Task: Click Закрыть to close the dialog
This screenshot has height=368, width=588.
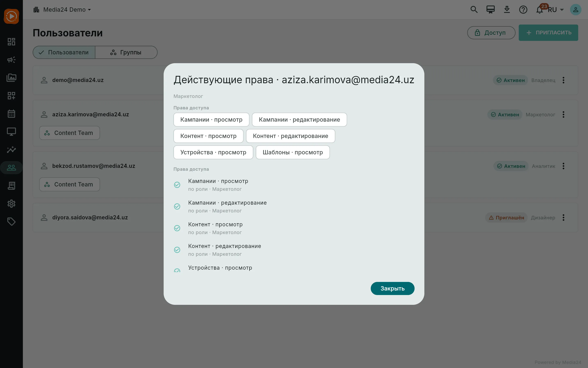Action: (392, 288)
